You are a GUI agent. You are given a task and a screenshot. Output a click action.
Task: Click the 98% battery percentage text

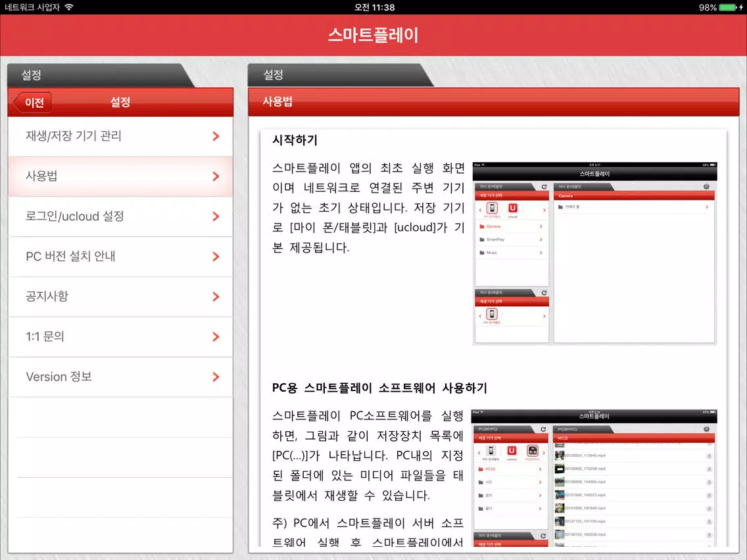(708, 7)
